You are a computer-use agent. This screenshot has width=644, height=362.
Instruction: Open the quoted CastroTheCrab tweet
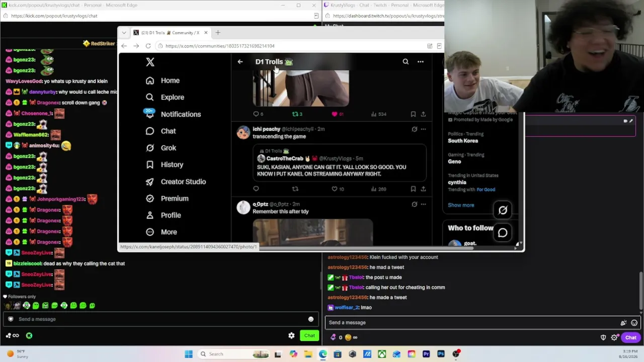click(x=340, y=163)
